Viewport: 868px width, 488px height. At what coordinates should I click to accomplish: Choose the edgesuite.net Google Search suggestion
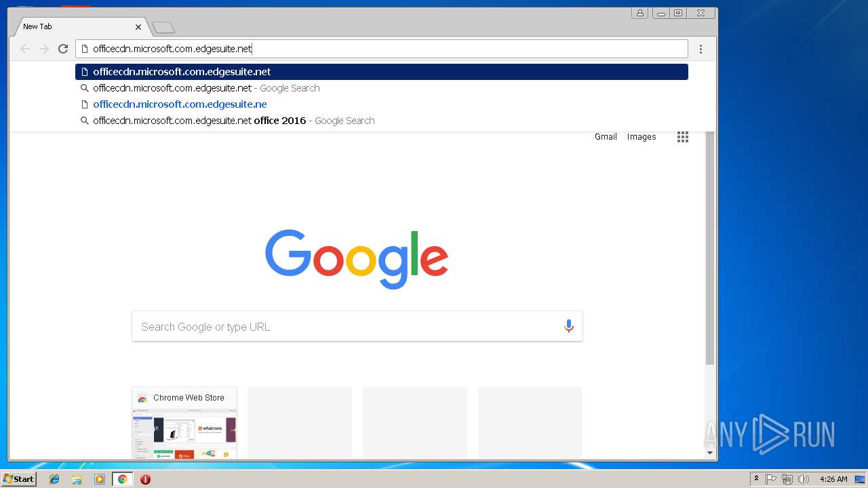click(x=382, y=88)
